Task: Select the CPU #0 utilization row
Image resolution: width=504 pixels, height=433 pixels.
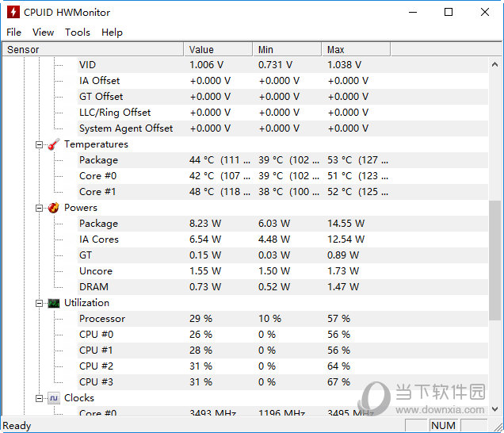Action: (283, 334)
